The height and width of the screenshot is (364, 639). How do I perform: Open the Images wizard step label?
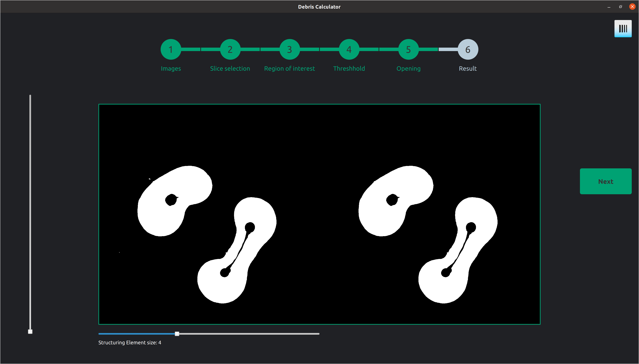171,68
